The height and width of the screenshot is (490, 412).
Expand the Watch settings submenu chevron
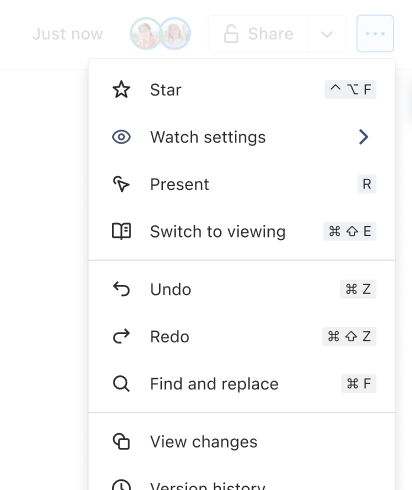tap(363, 137)
